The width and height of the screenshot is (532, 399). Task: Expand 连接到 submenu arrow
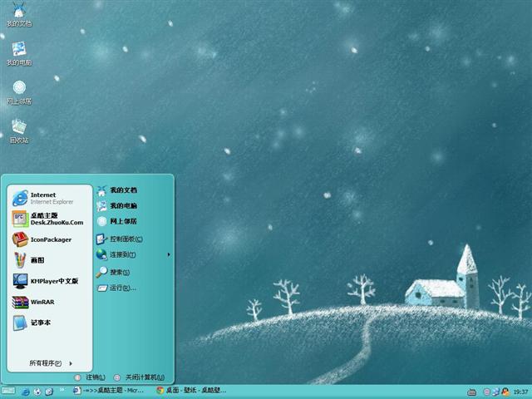coord(169,254)
